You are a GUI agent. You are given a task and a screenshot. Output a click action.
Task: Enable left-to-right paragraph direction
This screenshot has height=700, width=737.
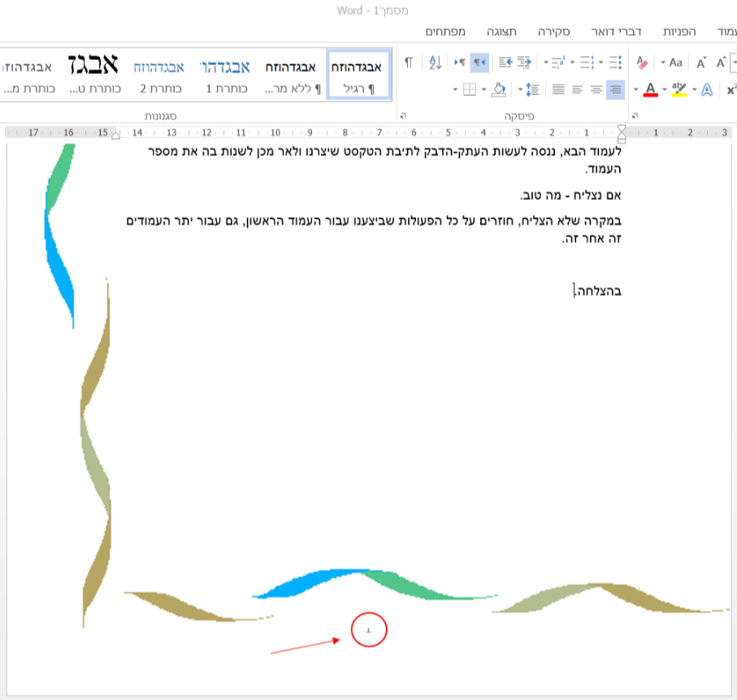tap(460, 63)
